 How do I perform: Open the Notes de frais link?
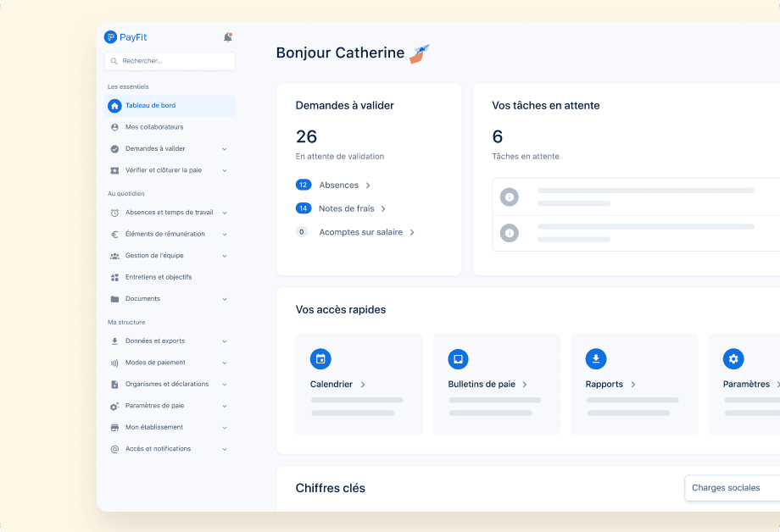pyautogui.click(x=352, y=209)
